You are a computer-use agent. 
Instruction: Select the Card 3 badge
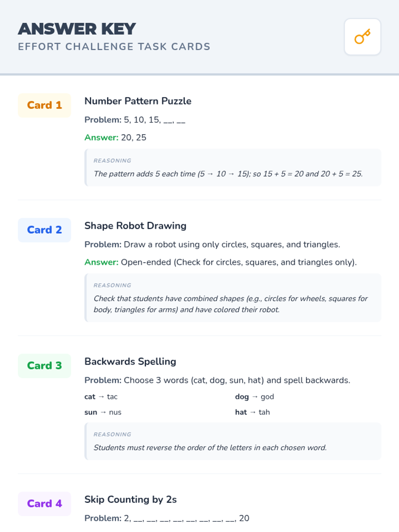tap(45, 366)
